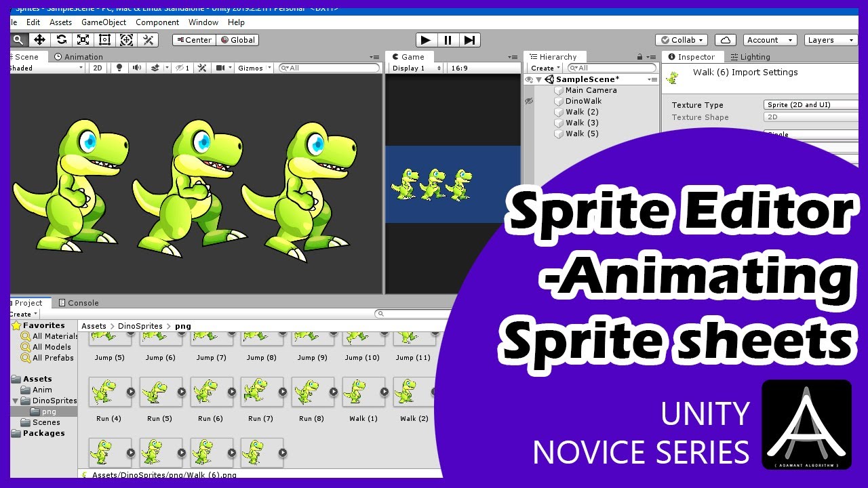Select the Scale tool
This screenshot has height=488, width=868.
pyautogui.click(x=83, y=40)
